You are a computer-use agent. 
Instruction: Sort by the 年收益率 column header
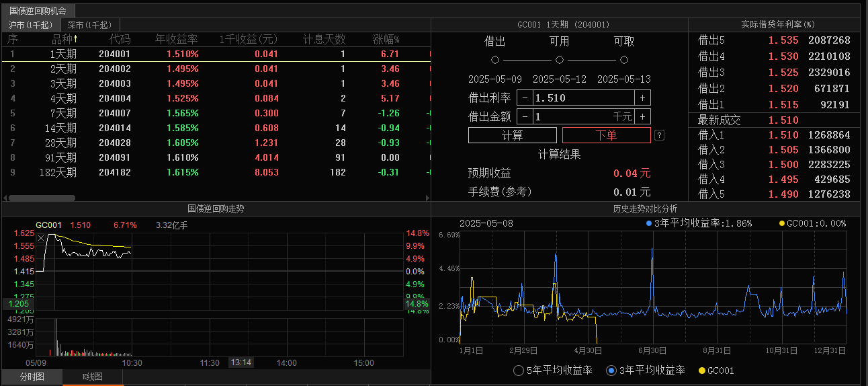[177, 39]
